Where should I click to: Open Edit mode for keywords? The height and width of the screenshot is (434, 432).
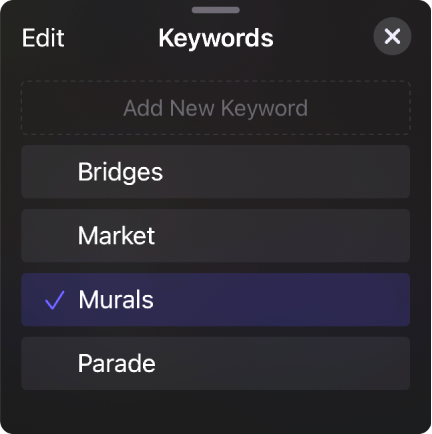[x=43, y=38]
